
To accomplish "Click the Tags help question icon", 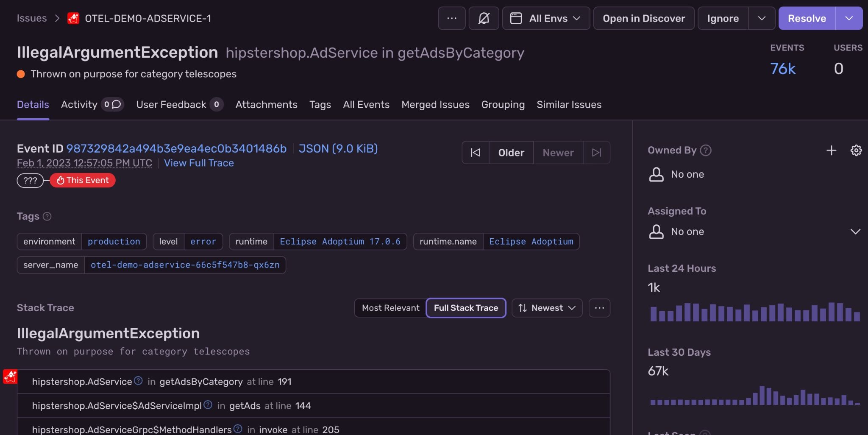I will point(47,216).
